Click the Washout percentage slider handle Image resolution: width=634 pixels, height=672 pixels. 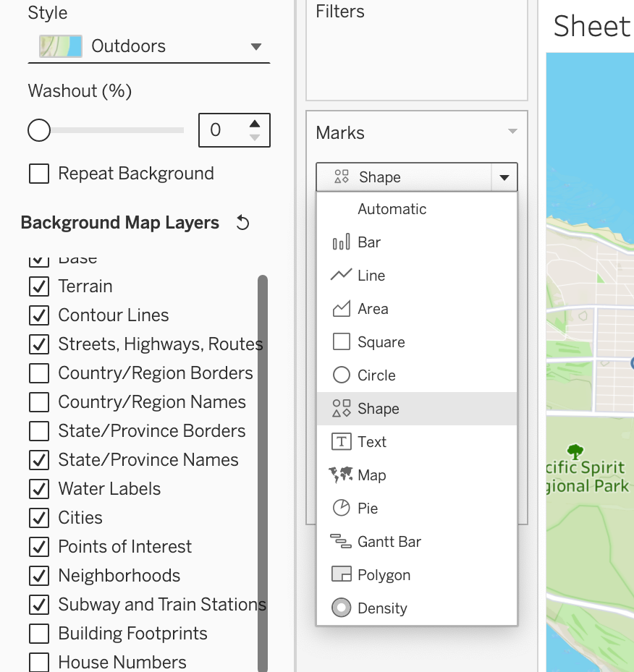[x=39, y=130]
